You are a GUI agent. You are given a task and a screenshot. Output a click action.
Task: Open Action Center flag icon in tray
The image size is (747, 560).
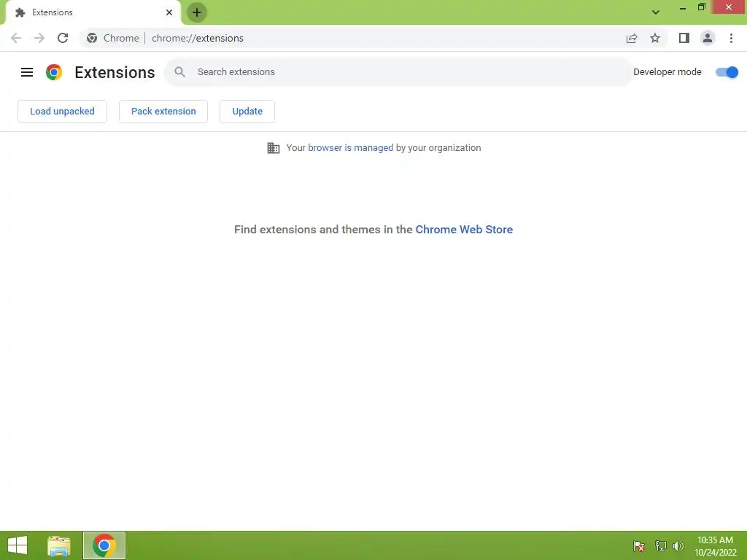point(639,545)
